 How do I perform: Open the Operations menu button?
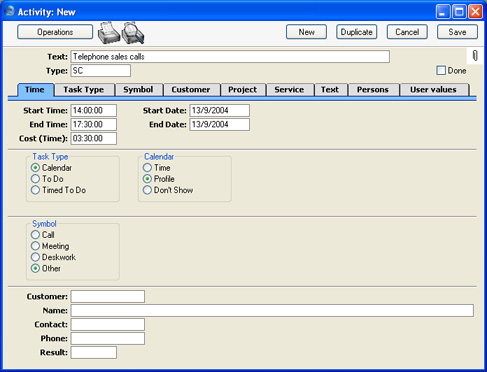(55, 32)
